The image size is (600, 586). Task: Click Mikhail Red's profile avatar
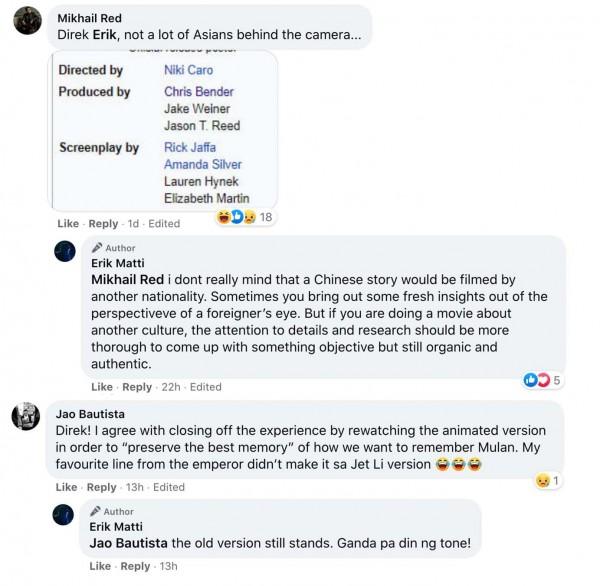pyautogui.click(x=28, y=21)
